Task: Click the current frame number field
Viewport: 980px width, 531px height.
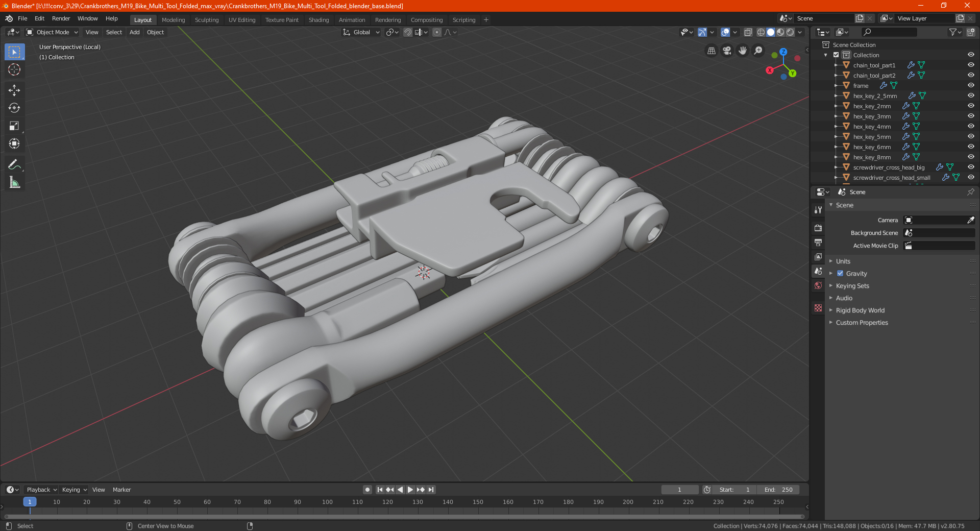Action: [679, 490]
